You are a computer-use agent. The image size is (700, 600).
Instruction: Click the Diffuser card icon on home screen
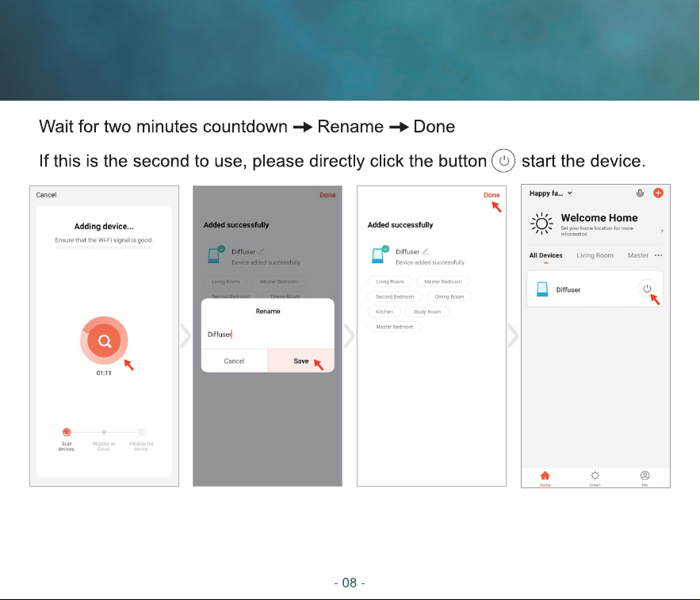coord(542,289)
